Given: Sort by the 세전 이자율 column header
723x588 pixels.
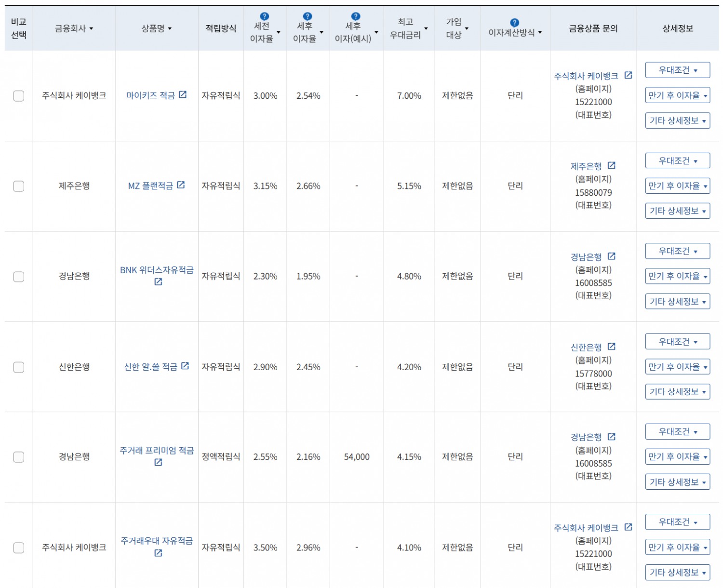Looking at the screenshot, I should click(265, 32).
